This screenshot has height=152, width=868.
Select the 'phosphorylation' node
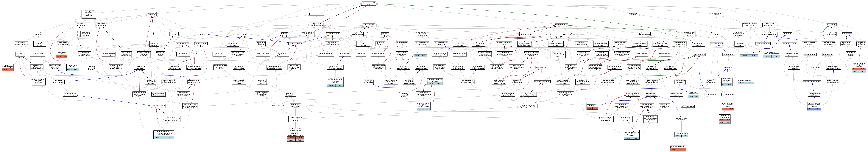[541, 67]
